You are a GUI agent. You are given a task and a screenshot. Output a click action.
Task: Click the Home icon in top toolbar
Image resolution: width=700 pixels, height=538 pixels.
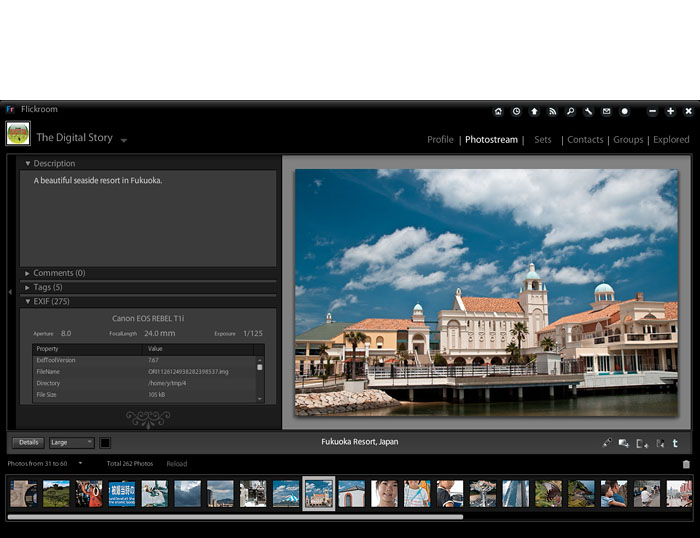click(x=498, y=111)
